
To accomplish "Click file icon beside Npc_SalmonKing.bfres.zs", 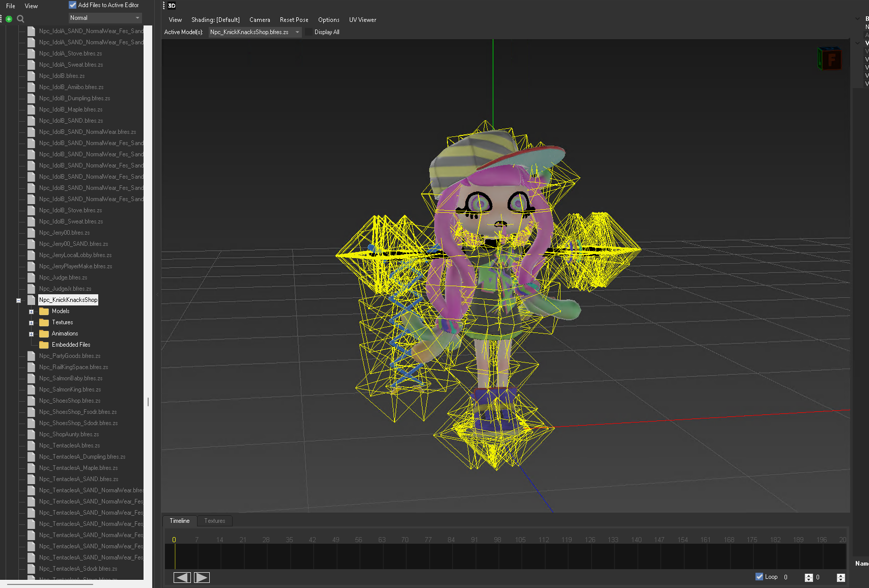I will coord(31,389).
